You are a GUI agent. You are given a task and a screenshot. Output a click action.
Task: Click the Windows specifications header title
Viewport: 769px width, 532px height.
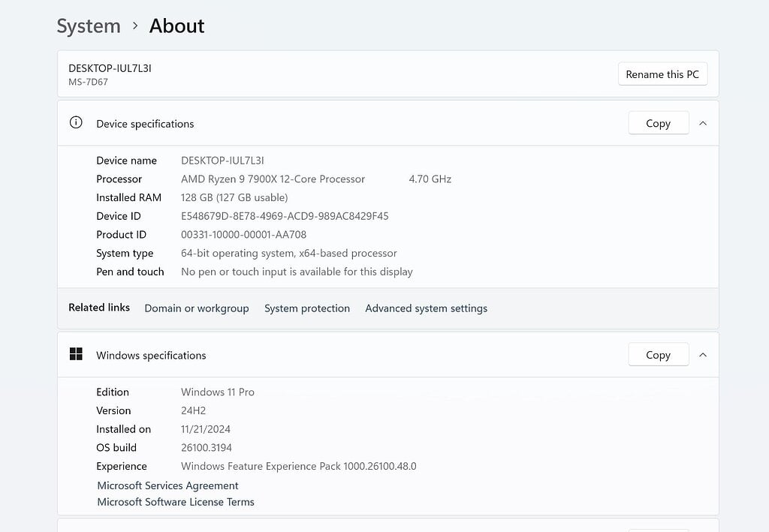coord(151,356)
